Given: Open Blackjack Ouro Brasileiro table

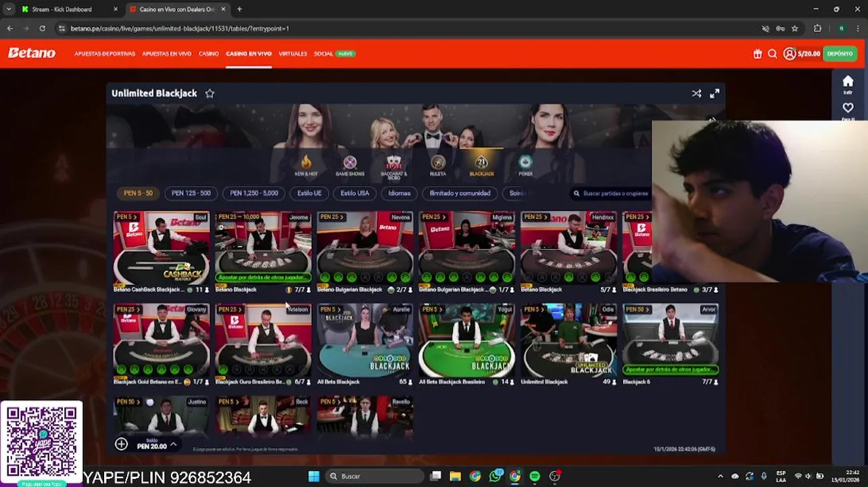Looking at the screenshot, I should pyautogui.click(x=263, y=345).
